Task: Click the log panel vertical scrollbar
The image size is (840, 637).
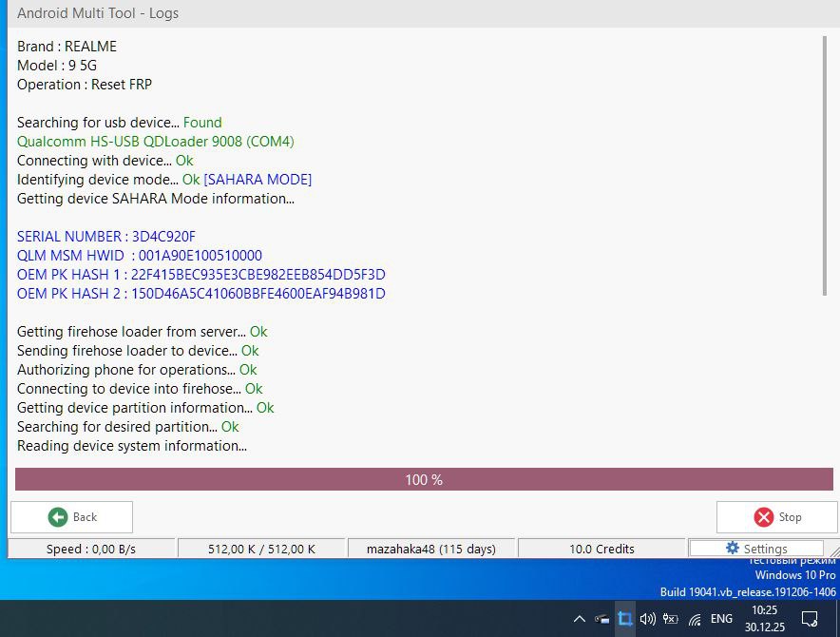Action: coord(825,165)
